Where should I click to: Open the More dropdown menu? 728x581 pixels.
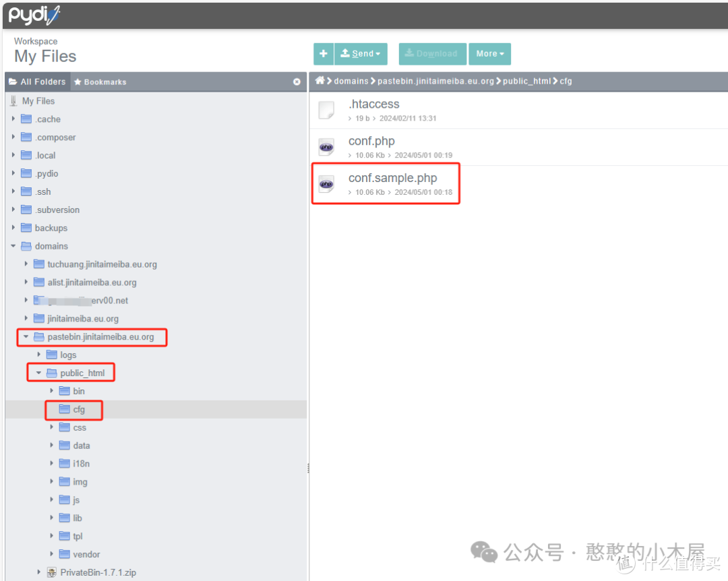tap(490, 54)
